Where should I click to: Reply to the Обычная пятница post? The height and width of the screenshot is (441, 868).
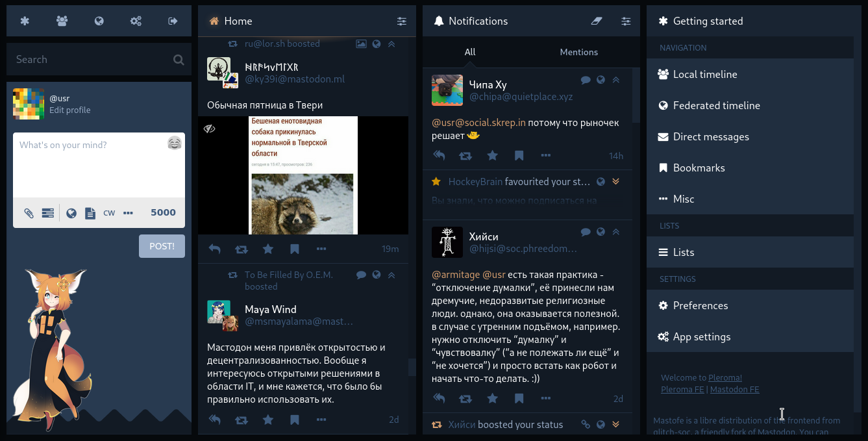[215, 249]
